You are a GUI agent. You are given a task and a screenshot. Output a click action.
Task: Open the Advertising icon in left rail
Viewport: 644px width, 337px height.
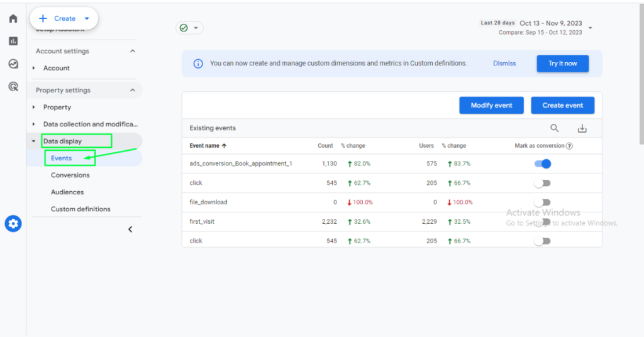tap(13, 86)
